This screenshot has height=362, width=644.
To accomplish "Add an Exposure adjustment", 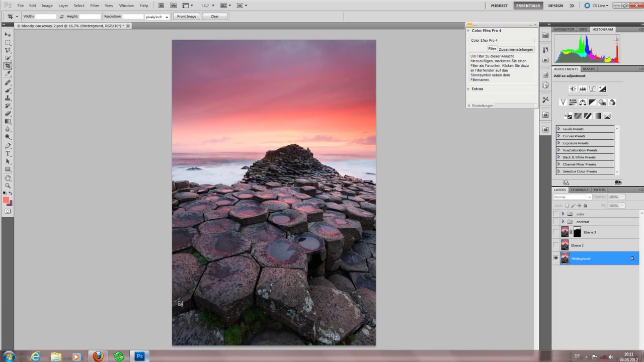I will pyautogui.click(x=602, y=89).
